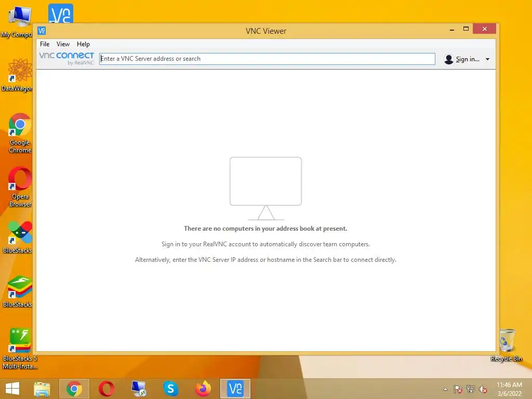The image size is (532, 399).
Task: Switch to Chrome in the taskbar
Action: tap(74, 389)
